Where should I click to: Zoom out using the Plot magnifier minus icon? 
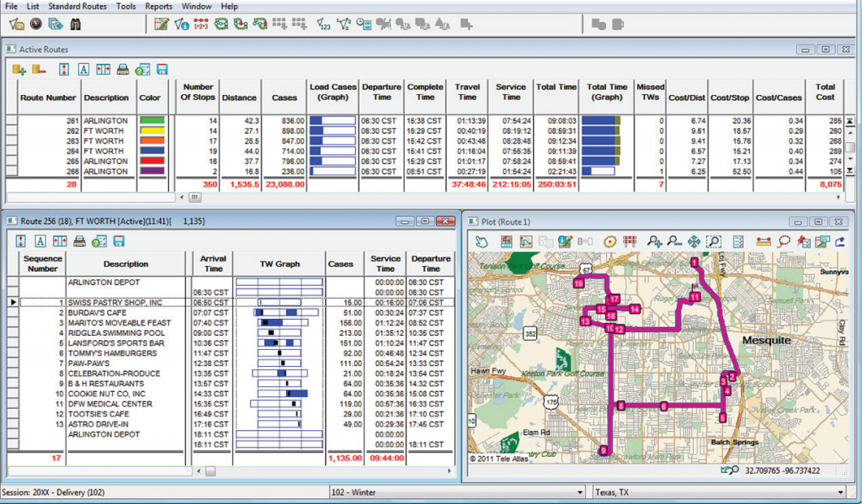point(674,241)
